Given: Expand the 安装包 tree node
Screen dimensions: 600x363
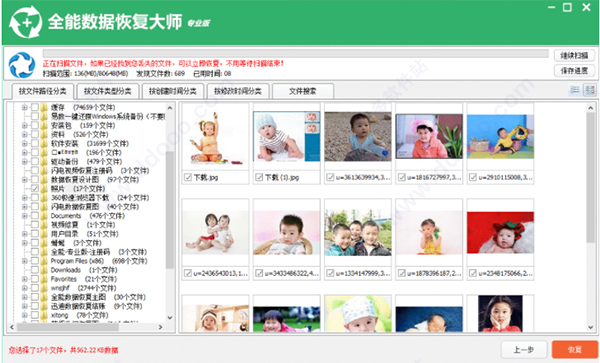Looking at the screenshot, I should 24,125.
